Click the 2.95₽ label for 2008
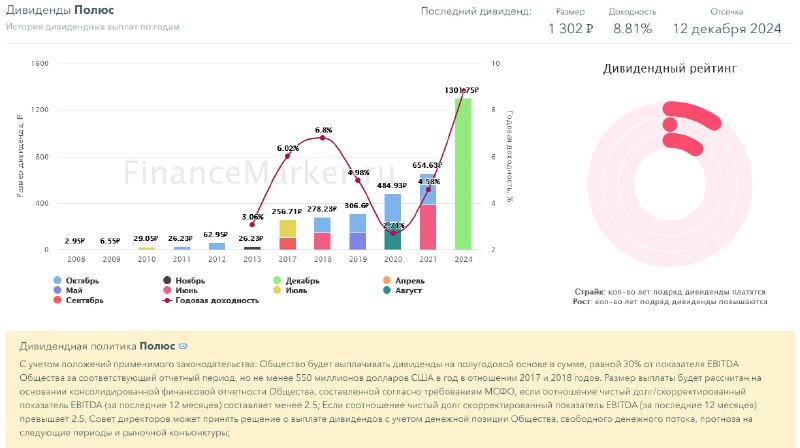 click(x=75, y=241)
